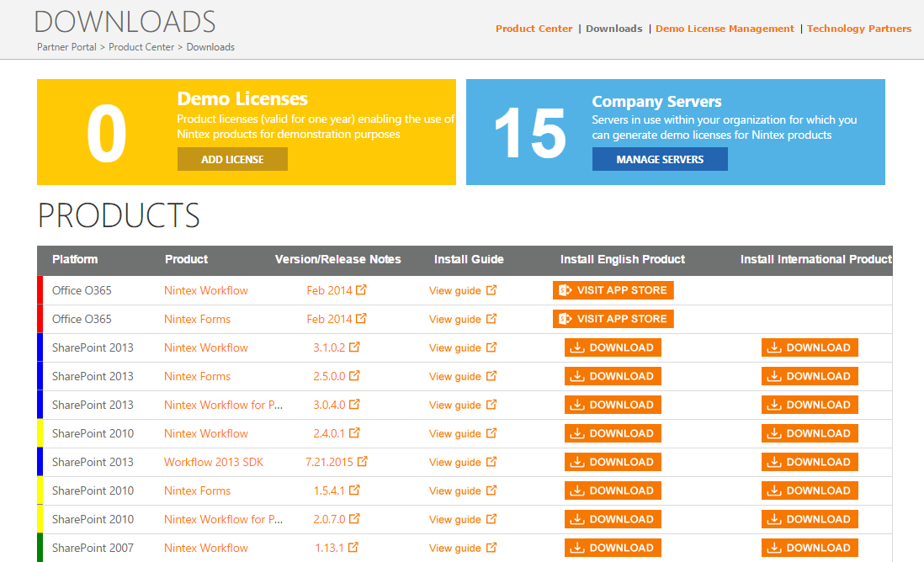The image size is (924, 562).
Task: Click the MANAGE SERVERS button
Action: [660, 159]
